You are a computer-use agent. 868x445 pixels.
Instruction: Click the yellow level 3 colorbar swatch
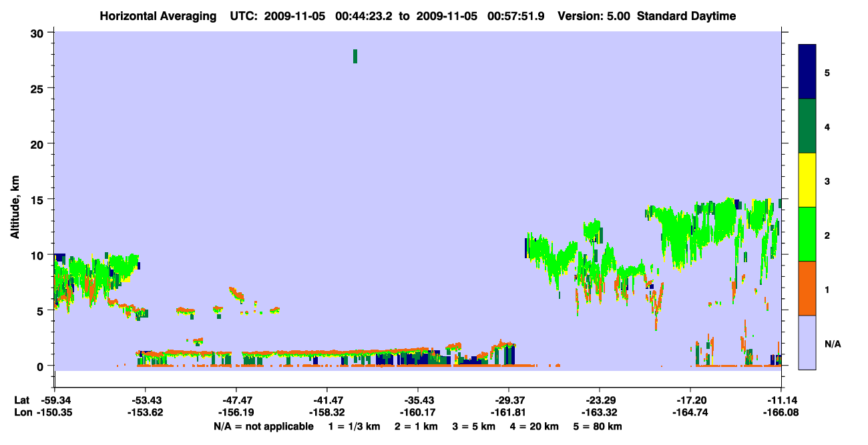click(807, 180)
